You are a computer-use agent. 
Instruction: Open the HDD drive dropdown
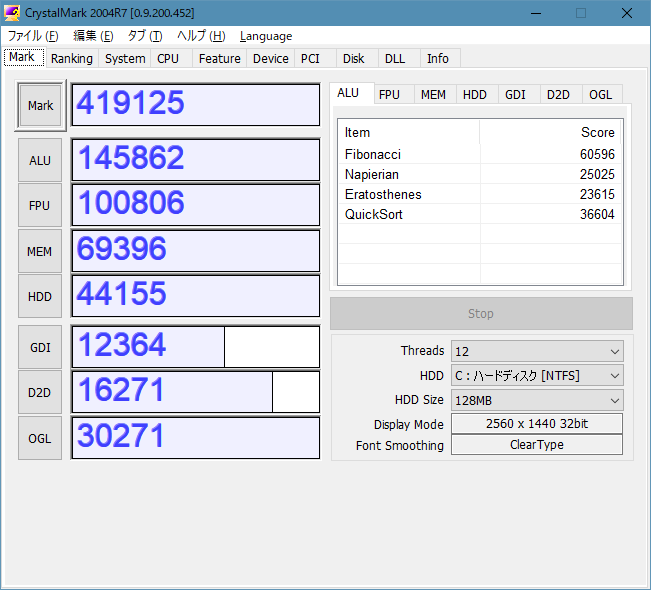pyautogui.click(x=537, y=376)
